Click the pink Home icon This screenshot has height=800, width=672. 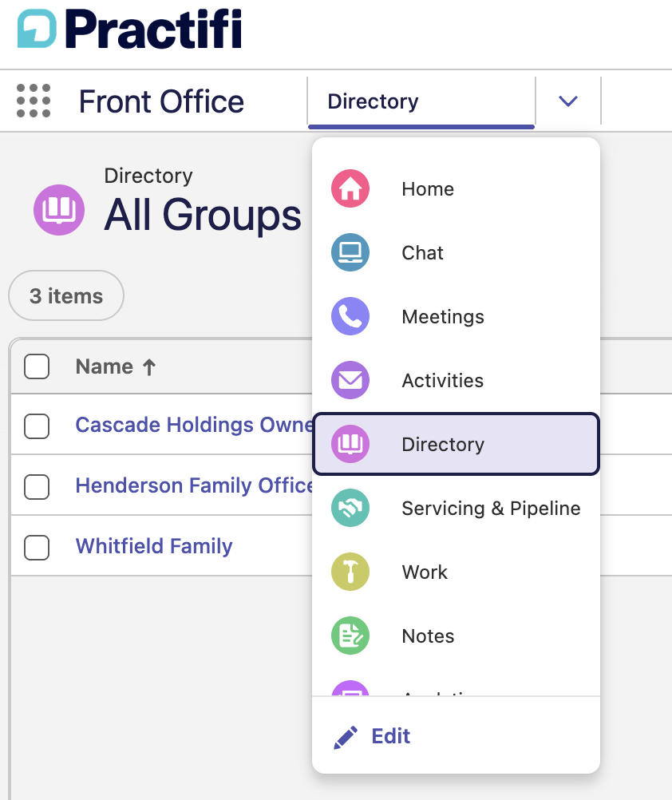point(350,188)
